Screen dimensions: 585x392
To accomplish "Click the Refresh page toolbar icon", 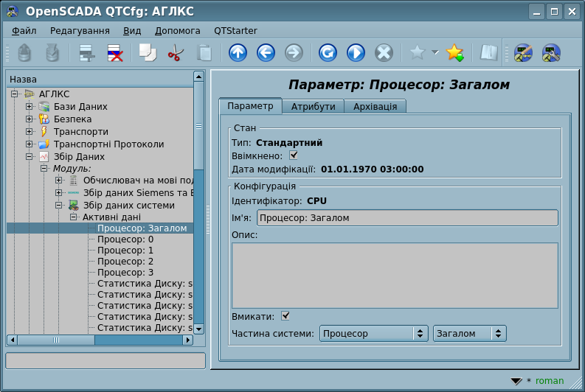I will [x=328, y=53].
